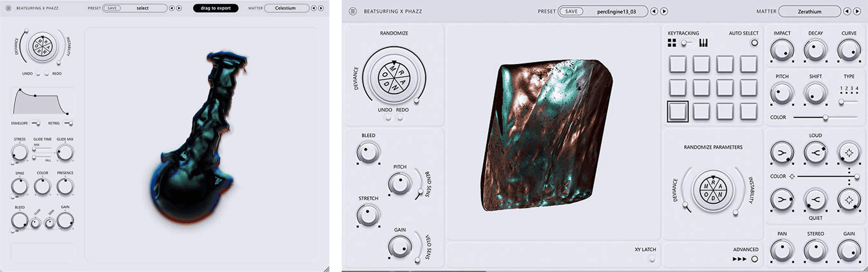Select previous matter before Zerathium

tap(847, 12)
